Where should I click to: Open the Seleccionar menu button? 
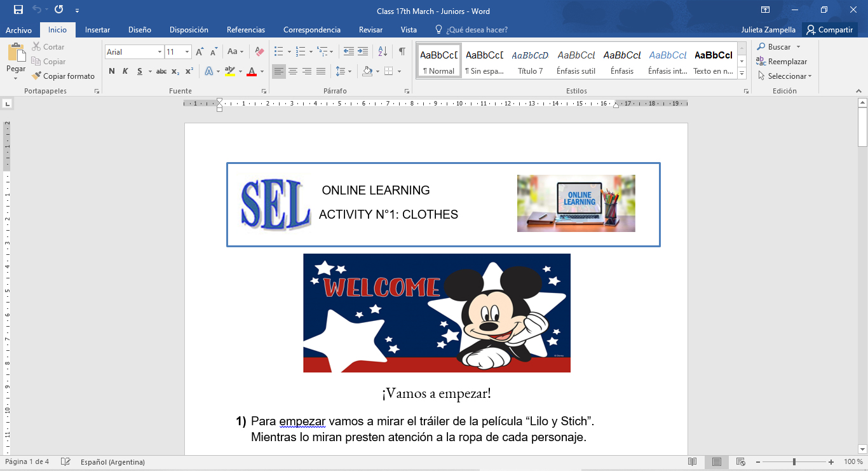point(785,76)
